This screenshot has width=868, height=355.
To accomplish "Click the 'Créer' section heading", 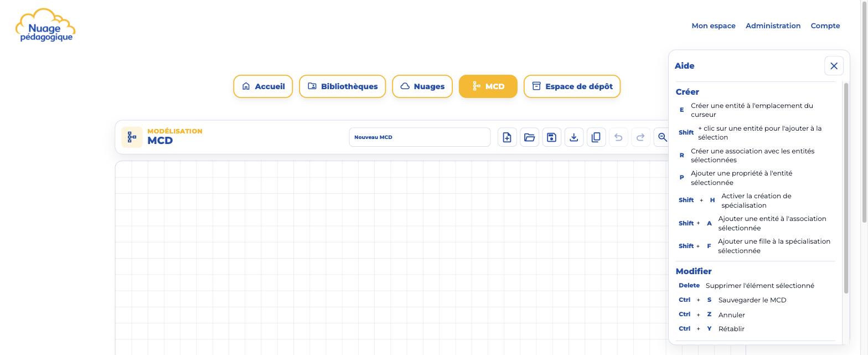I will (x=688, y=92).
